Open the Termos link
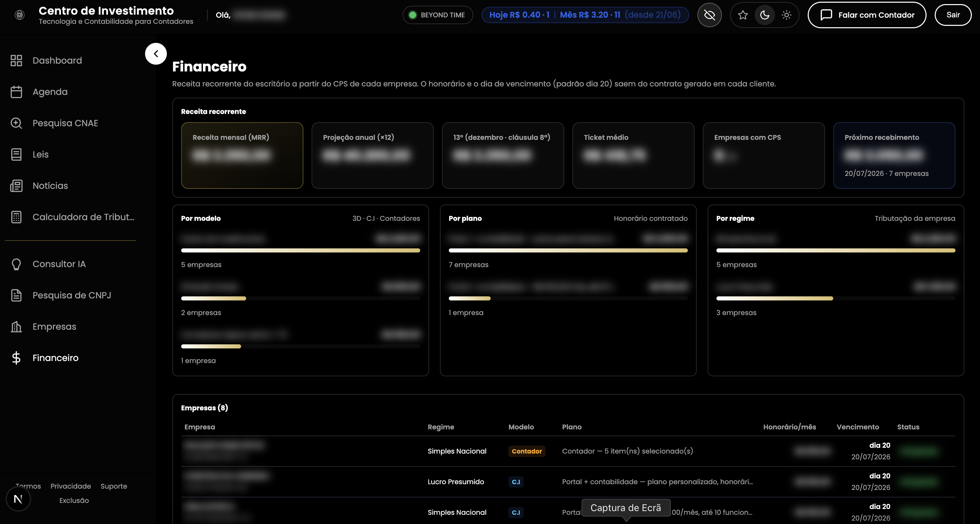980x524 pixels. (x=28, y=486)
